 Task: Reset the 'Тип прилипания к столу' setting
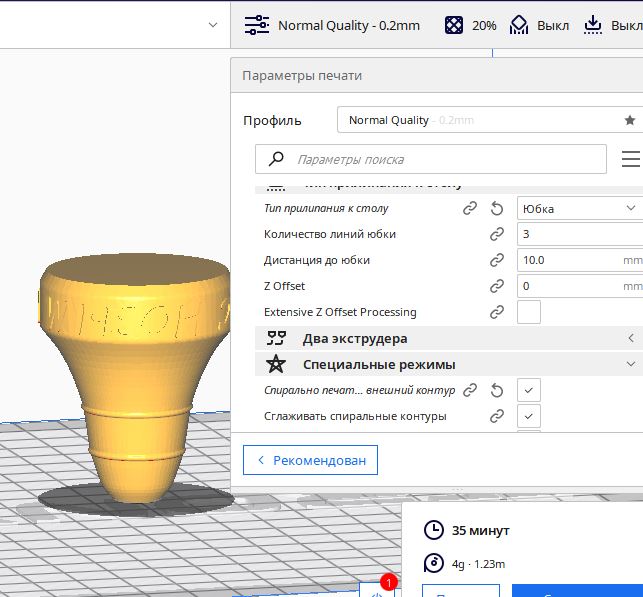497,209
